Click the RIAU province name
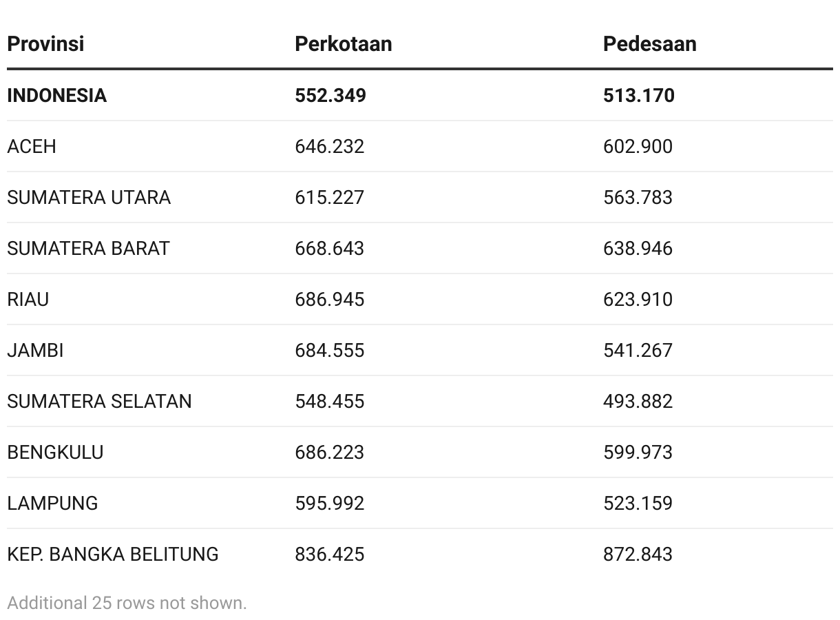 coord(28,299)
